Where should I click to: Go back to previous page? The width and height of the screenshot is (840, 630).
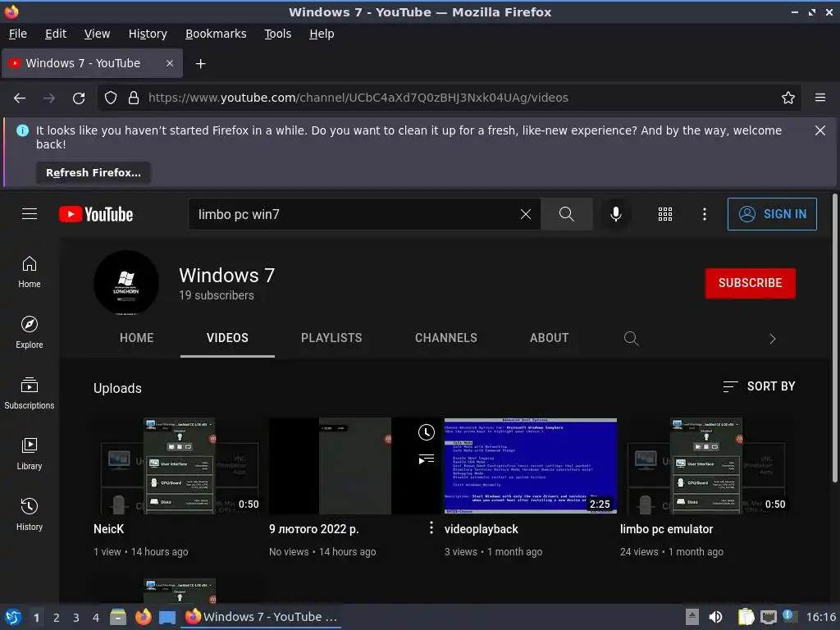point(20,98)
